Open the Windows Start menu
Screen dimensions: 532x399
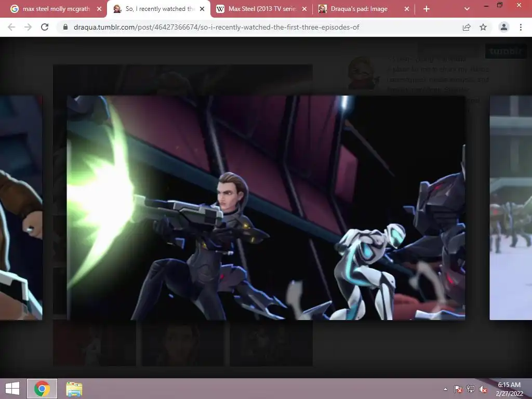[x=12, y=389]
